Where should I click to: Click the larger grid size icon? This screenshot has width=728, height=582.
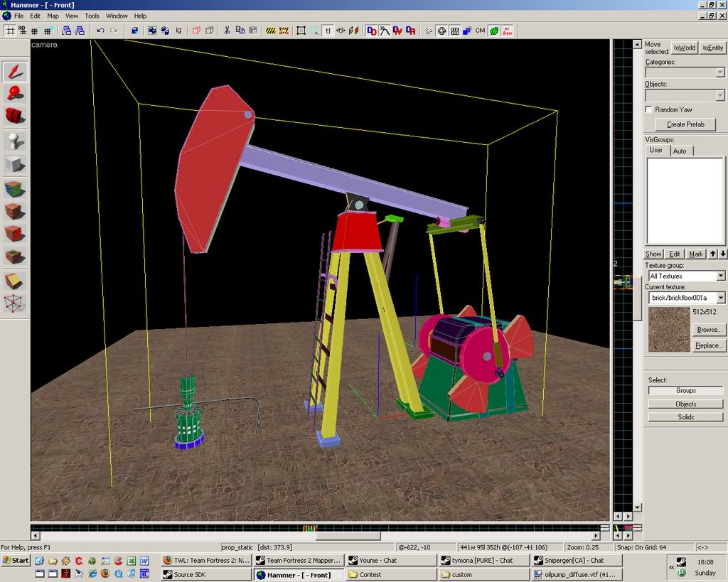coord(48,31)
